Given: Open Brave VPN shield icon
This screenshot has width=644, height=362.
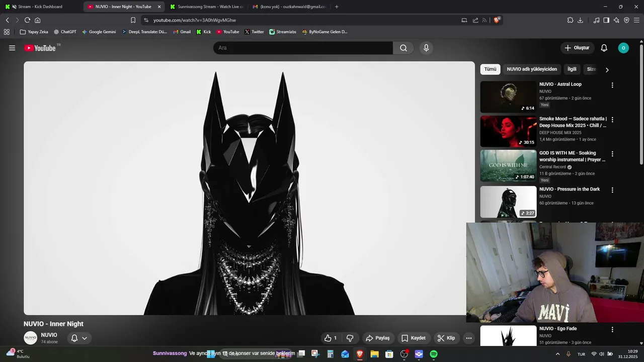Looking at the screenshot, I should 626,20.
